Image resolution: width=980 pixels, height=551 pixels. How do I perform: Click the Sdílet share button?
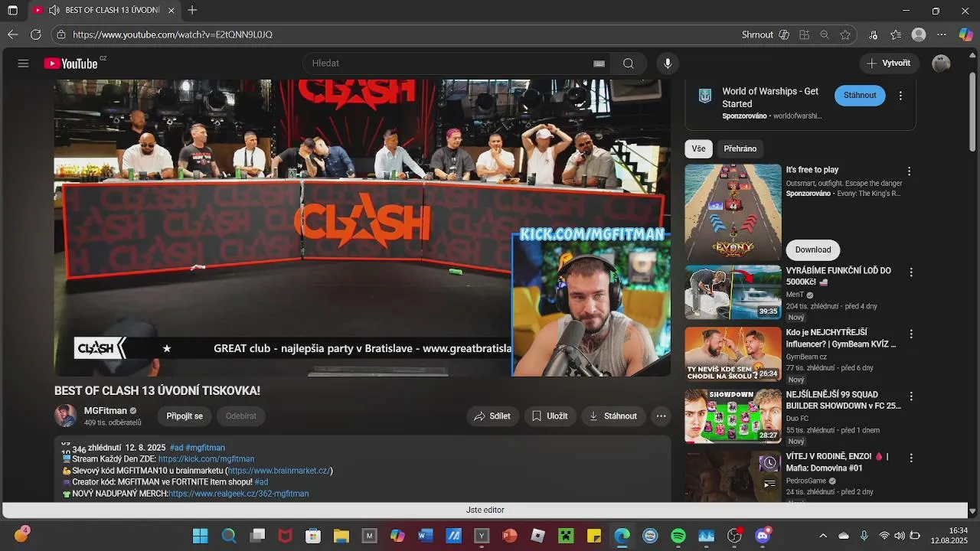pyautogui.click(x=492, y=416)
